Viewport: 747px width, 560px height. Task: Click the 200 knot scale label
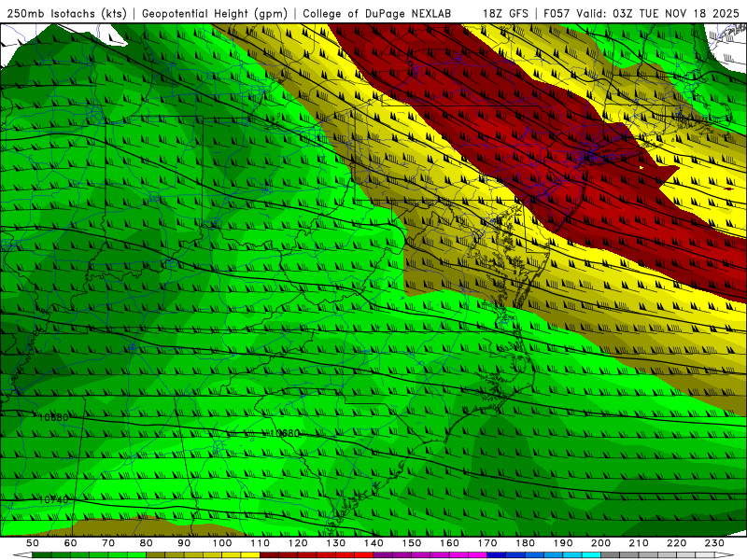(x=600, y=543)
